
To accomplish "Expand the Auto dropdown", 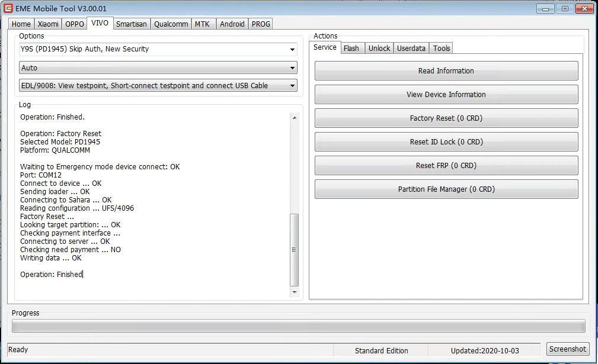I will 158,68.
